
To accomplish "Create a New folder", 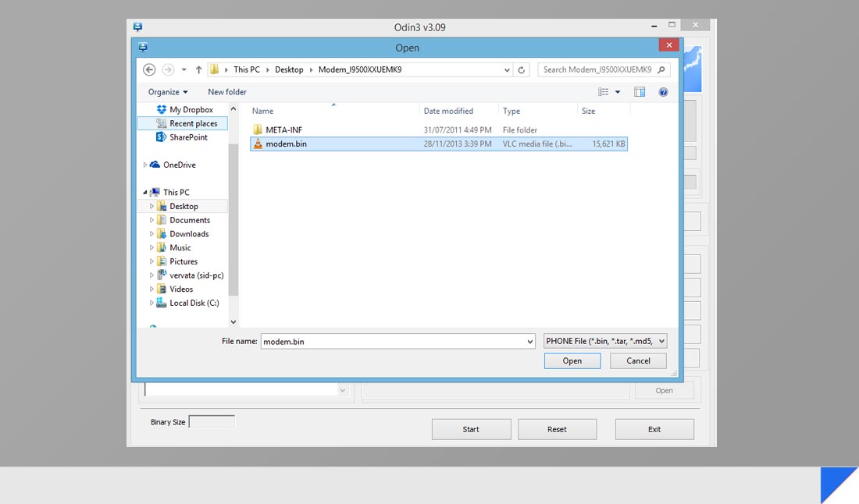I will [x=226, y=92].
